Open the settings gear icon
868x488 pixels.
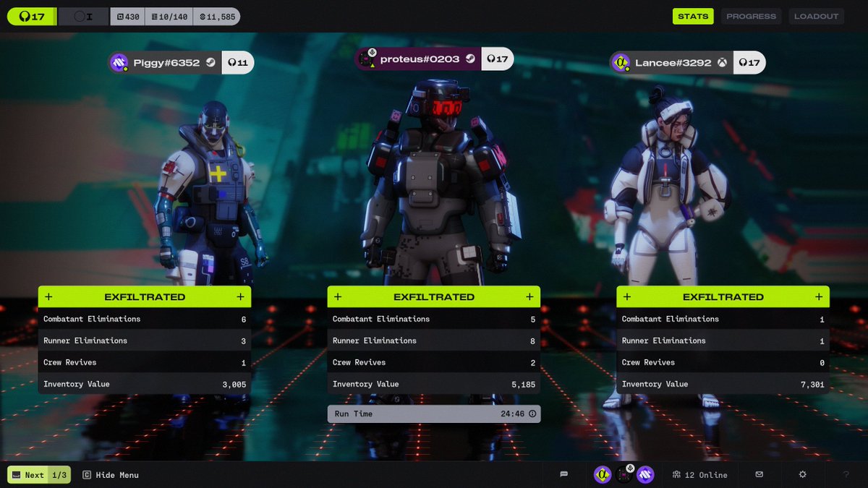(x=802, y=474)
